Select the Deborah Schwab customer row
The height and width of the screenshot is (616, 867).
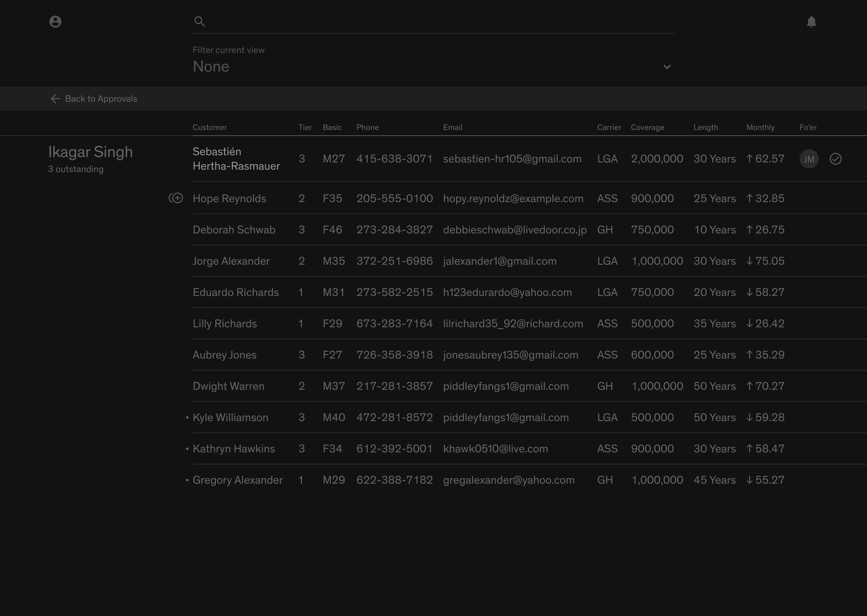pyautogui.click(x=234, y=230)
